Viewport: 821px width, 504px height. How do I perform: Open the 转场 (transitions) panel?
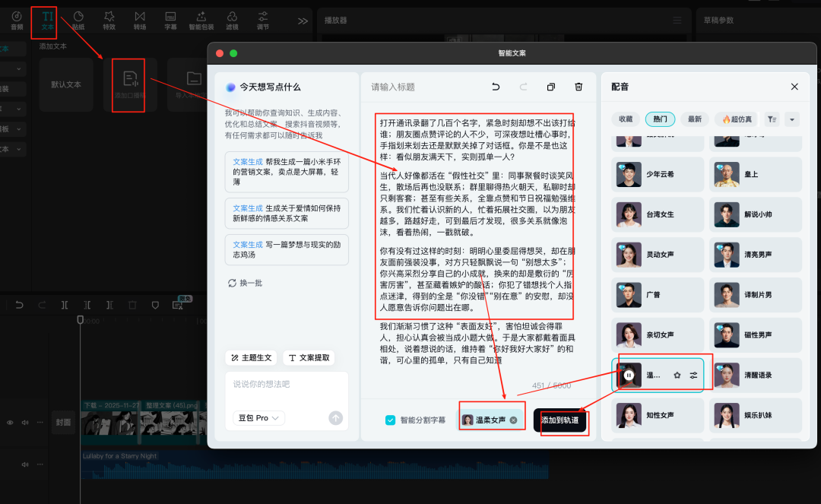(x=140, y=20)
